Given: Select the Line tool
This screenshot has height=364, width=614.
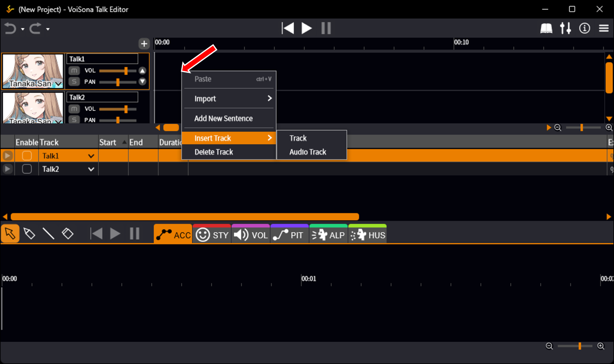Looking at the screenshot, I should [48, 234].
